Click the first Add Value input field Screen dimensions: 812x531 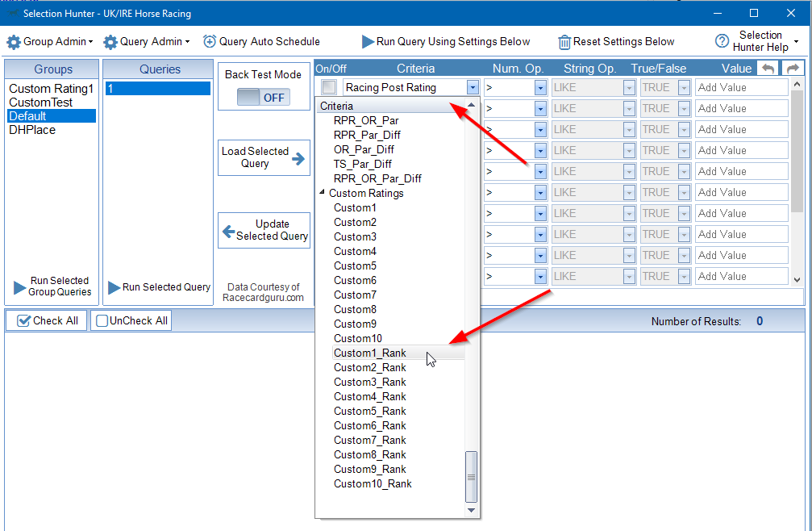point(740,87)
